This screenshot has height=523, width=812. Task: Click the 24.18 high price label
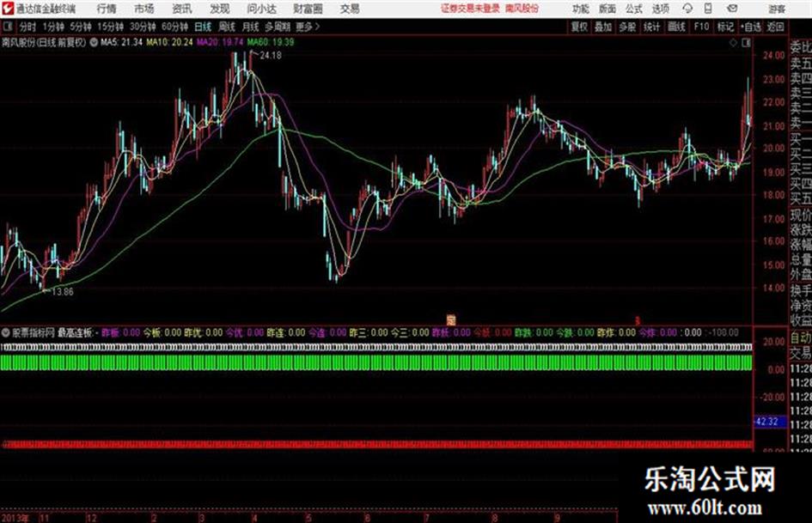click(271, 55)
